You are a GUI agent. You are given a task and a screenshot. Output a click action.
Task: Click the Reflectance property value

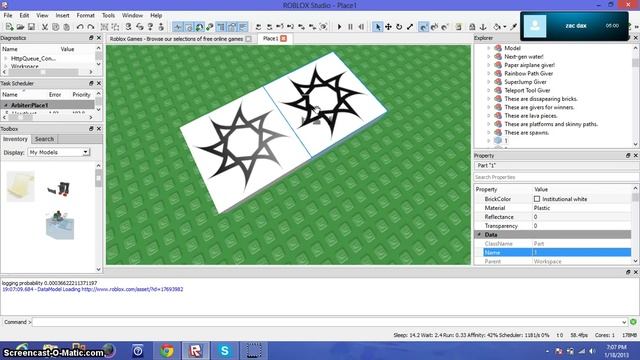582,217
